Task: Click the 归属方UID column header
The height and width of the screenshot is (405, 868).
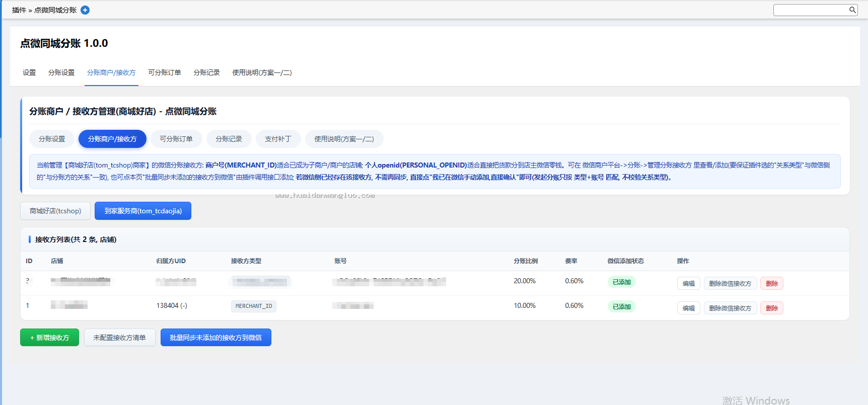Action: (x=171, y=261)
